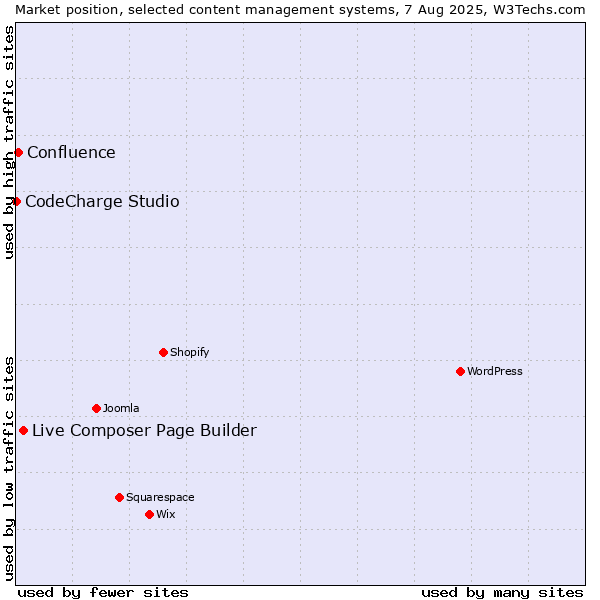The height and width of the screenshot is (600, 600).
Task: Click the Joomla red marker
Action: click(x=96, y=408)
